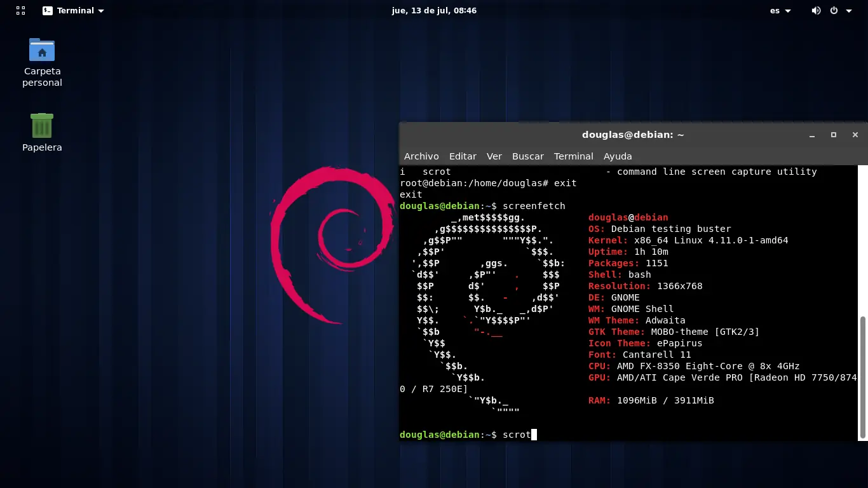Click the volume speaker icon in top bar
This screenshot has height=488, width=868.
pos(817,11)
